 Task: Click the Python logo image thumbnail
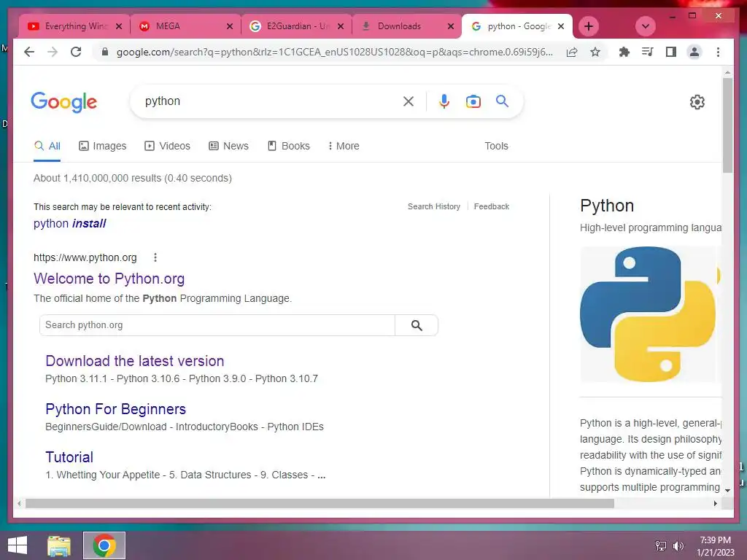pyautogui.click(x=649, y=314)
